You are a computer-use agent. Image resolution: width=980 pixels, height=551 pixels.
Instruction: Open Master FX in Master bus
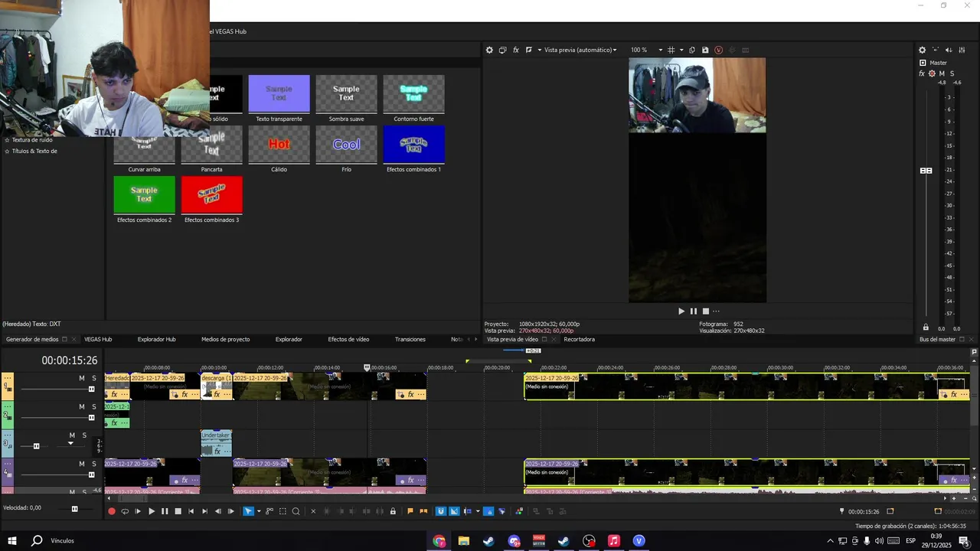coord(922,73)
